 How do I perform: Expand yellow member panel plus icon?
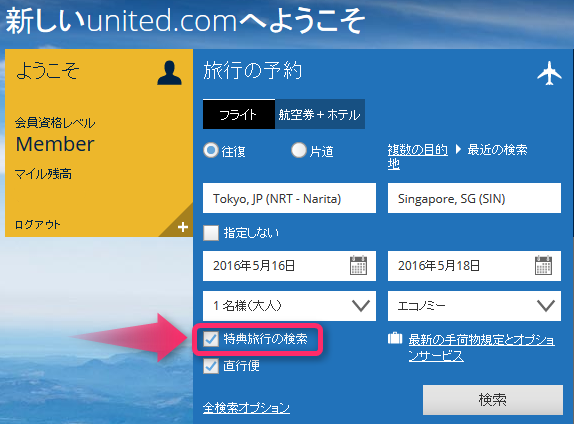tap(183, 227)
